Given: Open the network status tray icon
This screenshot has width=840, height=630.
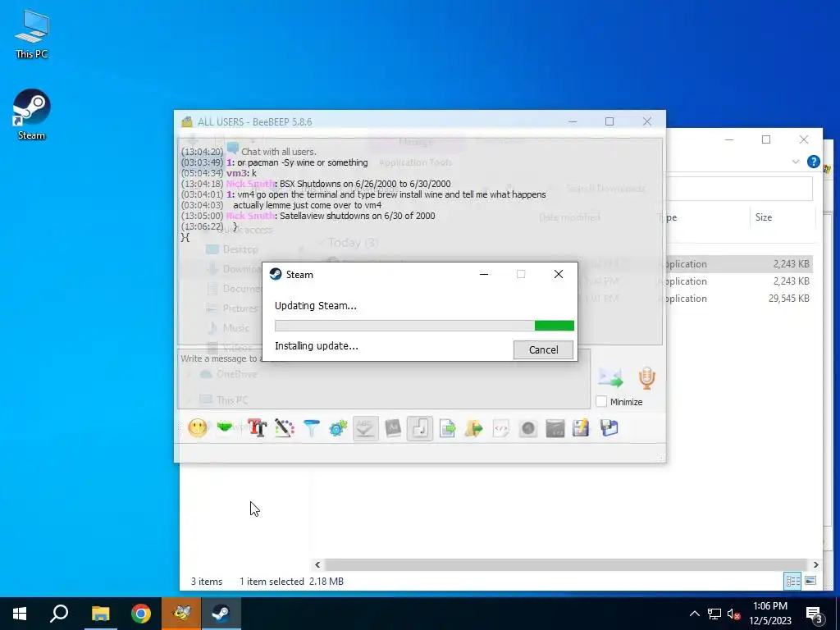Looking at the screenshot, I should [714, 614].
